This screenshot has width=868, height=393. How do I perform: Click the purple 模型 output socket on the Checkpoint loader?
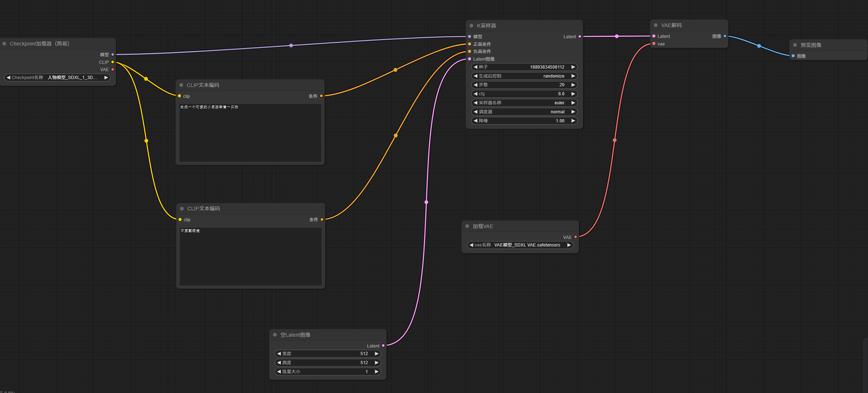tap(113, 54)
